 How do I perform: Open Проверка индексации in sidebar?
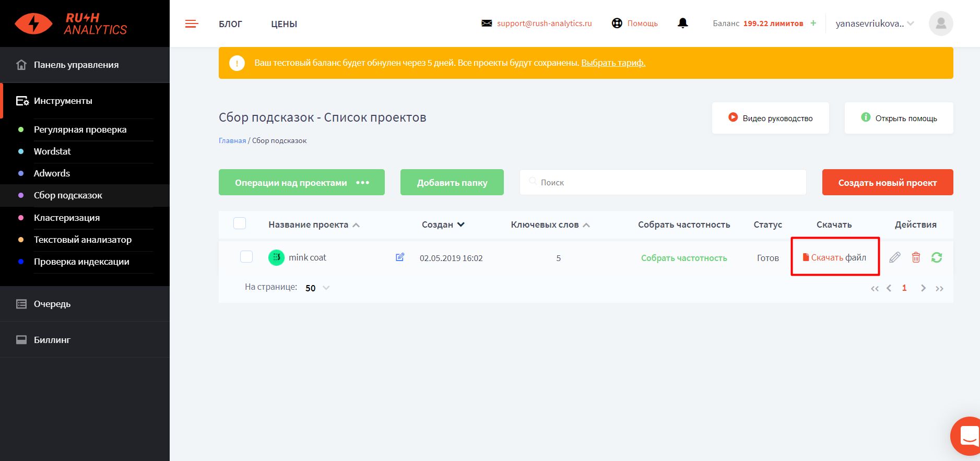81,262
